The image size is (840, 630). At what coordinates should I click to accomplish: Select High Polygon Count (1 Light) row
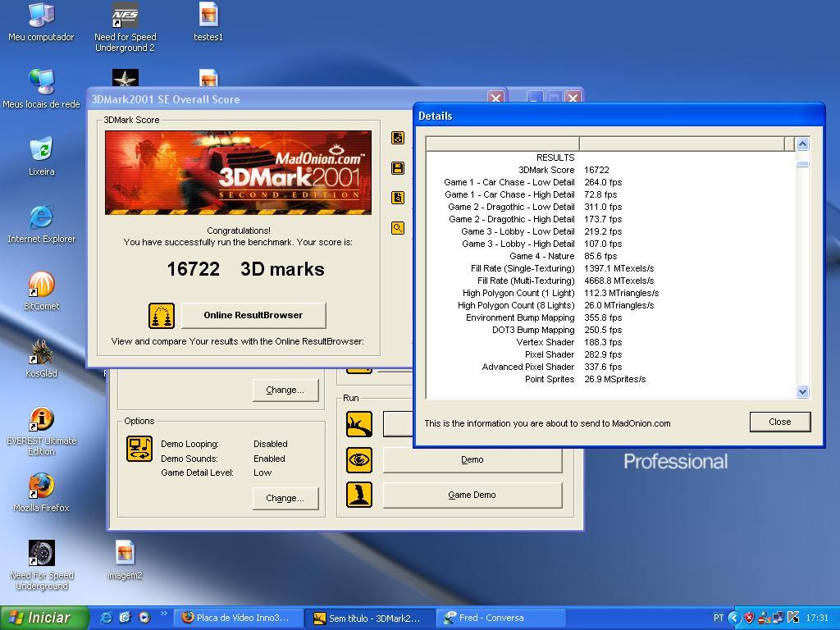pyautogui.click(x=610, y=293)
